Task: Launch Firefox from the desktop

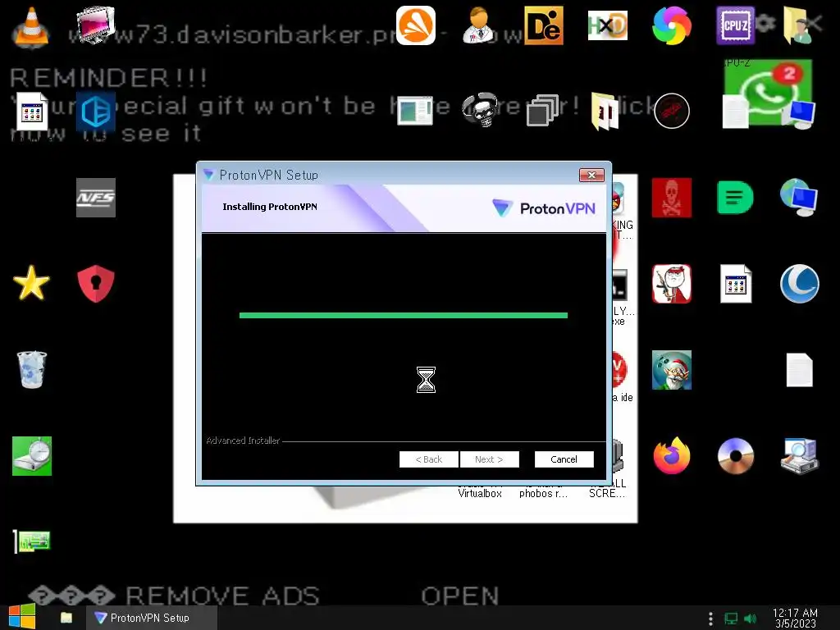Action: tap(672, 456)
